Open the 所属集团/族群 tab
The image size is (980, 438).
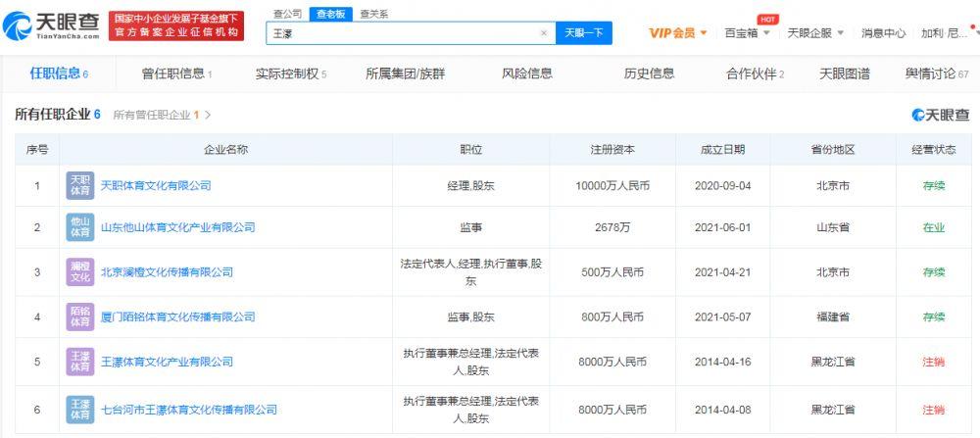406,73
